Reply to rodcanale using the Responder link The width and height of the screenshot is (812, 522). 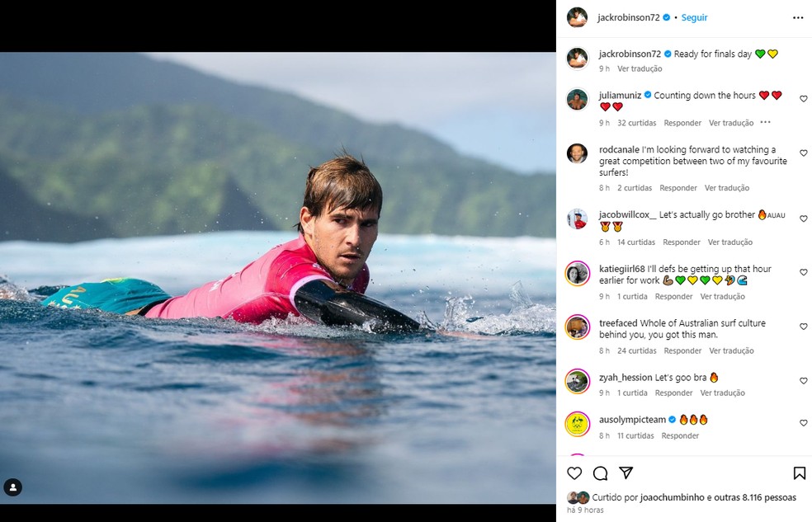677,187
